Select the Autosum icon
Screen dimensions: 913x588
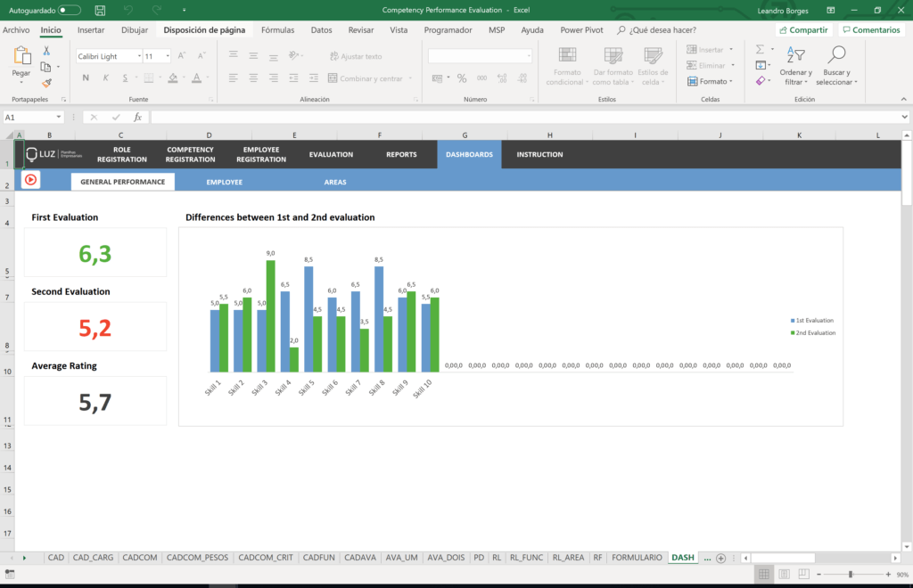tap(759, 50)
